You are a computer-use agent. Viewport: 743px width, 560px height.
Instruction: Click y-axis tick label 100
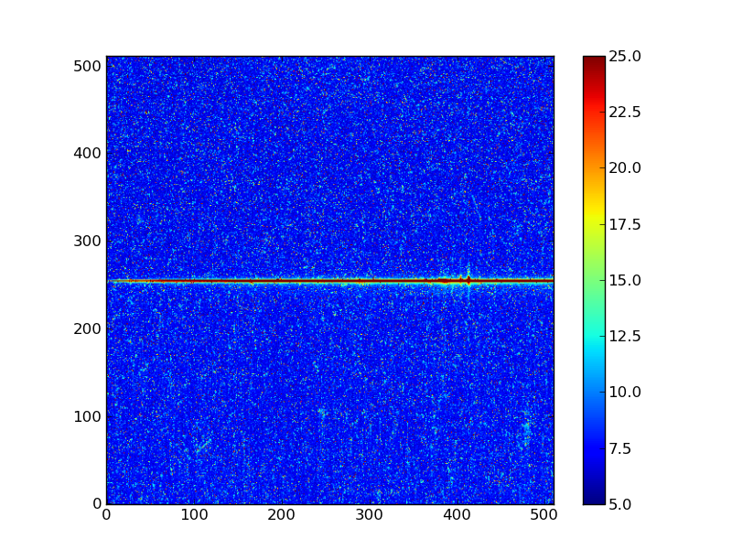(x=87, y=416)
